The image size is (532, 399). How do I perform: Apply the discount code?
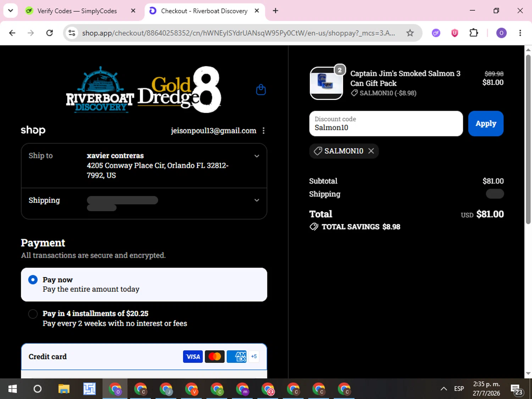click(486, 123)
